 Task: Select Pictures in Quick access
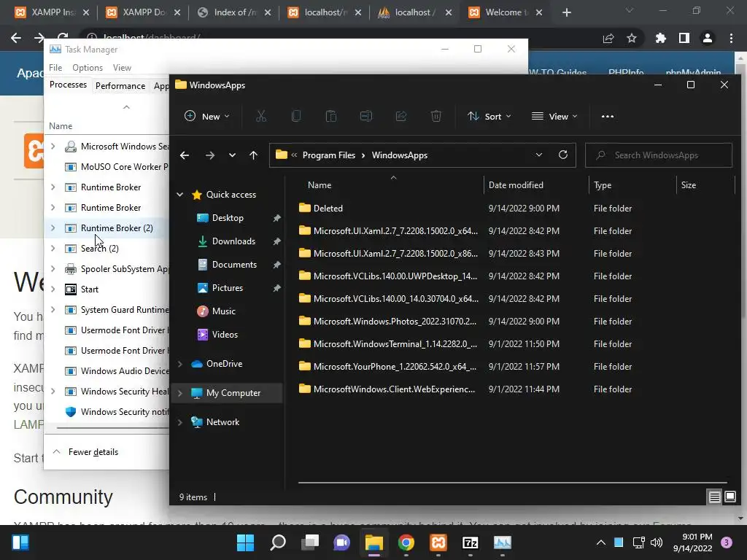click(x=228, y=288)
